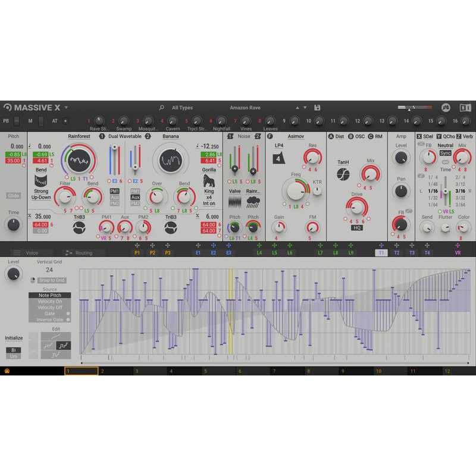
Task: Select the next preset down arrow
Action: pos(305,108)
